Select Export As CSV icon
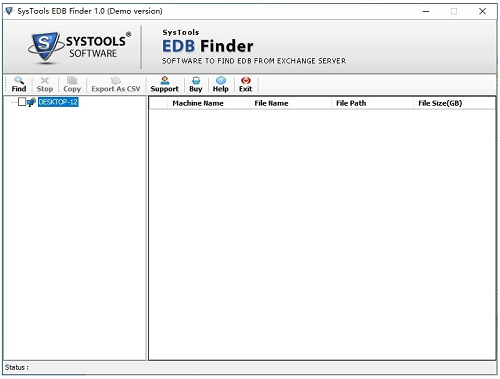The height and width of the screenshot is (379, 500). (116, 80)
